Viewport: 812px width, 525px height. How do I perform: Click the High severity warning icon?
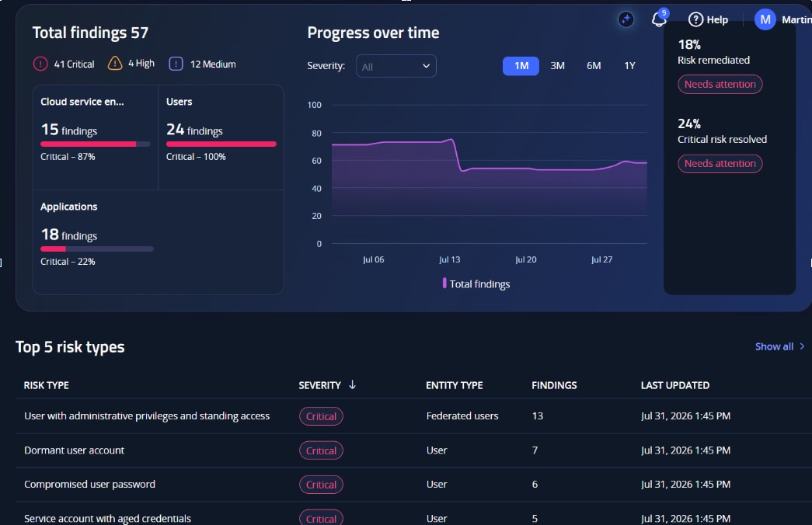pyautogui.click(x=114, y=63)
